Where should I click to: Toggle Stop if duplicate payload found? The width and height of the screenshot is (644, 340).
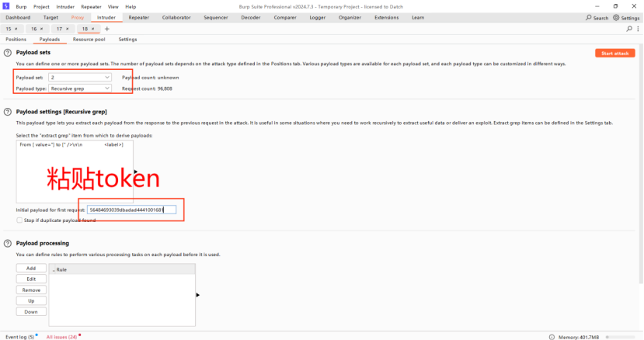coord(19,220)
